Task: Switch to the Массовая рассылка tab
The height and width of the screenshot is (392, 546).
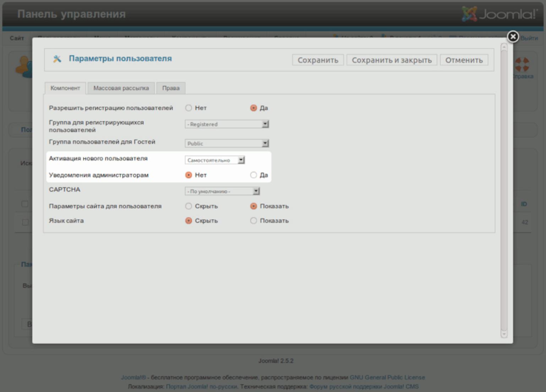Action: click(121, 88)
